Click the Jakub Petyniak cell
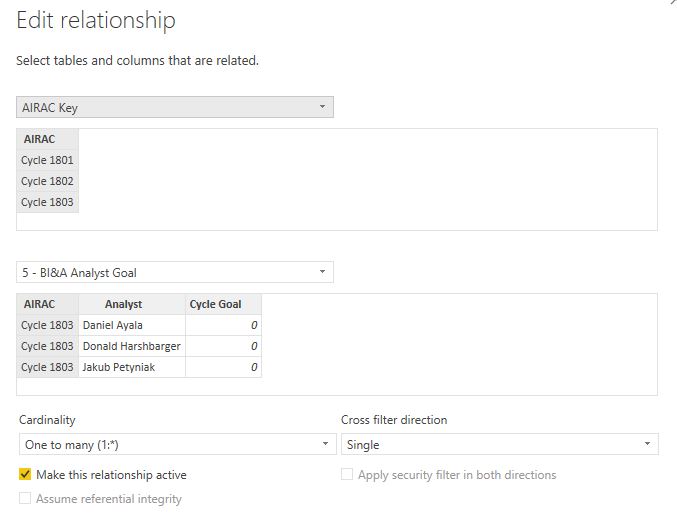 [x=132, y=367]
